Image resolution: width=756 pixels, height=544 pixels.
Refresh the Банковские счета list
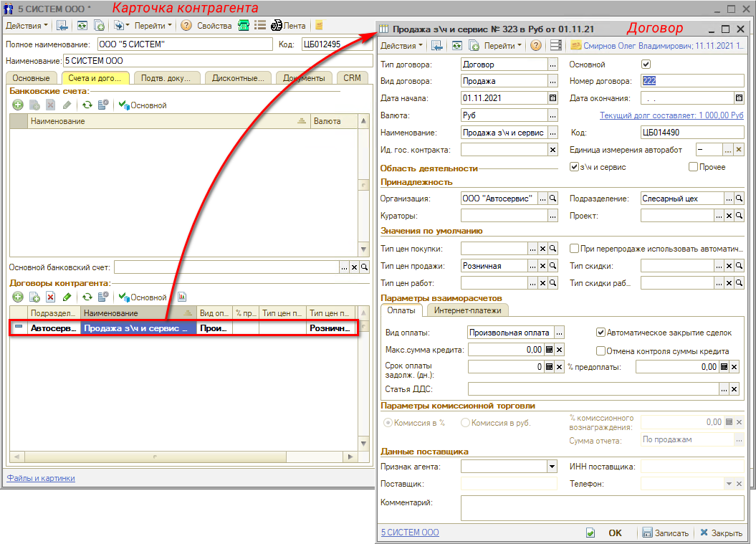(87, 105)
